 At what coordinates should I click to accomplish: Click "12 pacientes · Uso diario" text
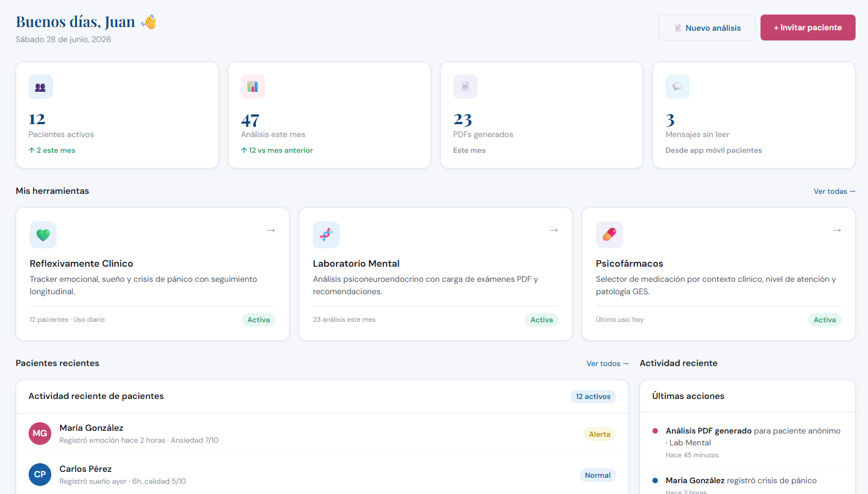(67, 320)
